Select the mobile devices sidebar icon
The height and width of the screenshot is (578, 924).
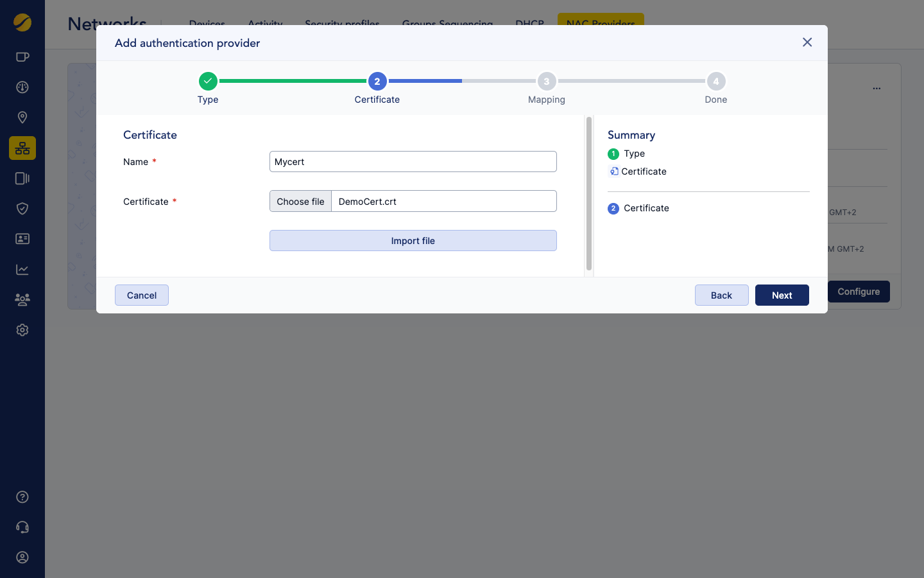(x=22, y=178)
